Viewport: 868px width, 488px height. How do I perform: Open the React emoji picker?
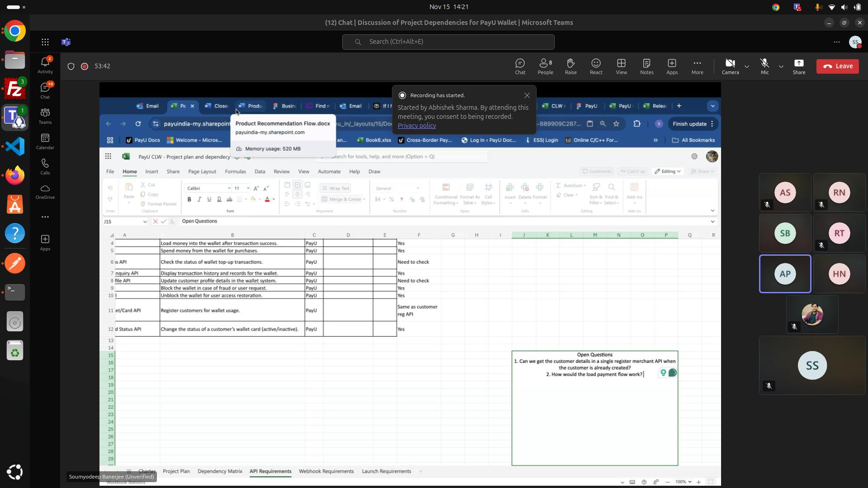pyautogui.click(x=596, y=66)
